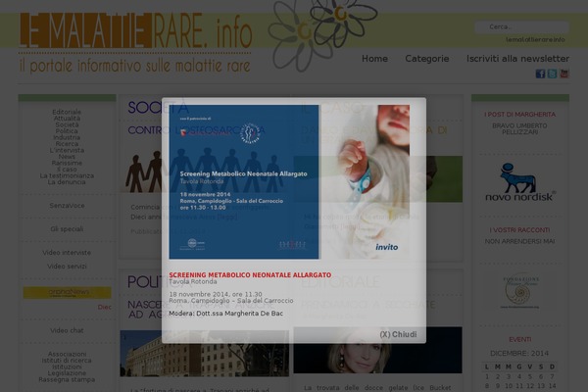Open the Video servizi link
Image resolution: width=588 pixels, height=392 pixels.
pyautogui.click(x=67, y=266)
